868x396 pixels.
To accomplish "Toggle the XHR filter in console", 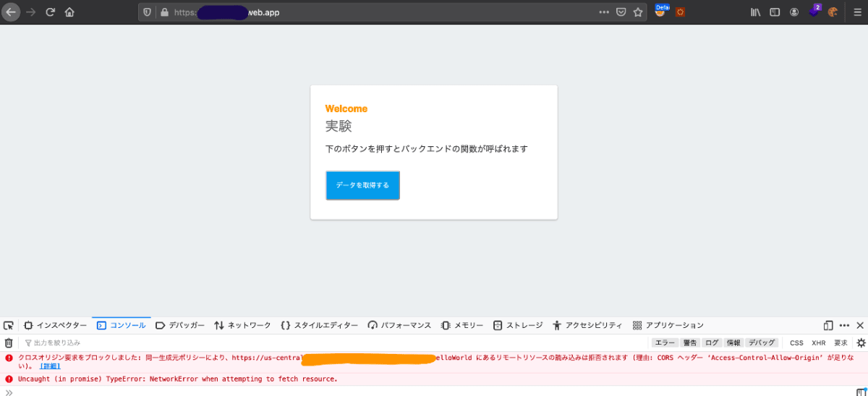I will point(818,343).
